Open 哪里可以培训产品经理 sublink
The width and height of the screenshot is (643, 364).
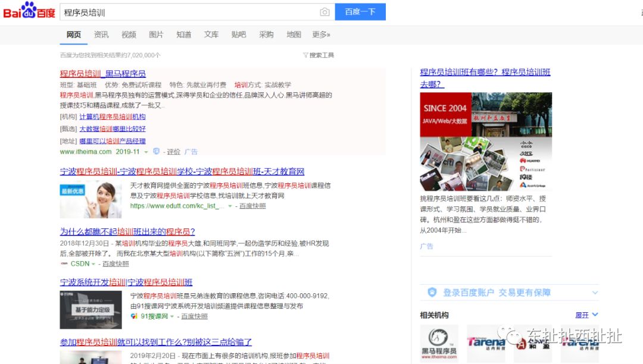point(113,142)
